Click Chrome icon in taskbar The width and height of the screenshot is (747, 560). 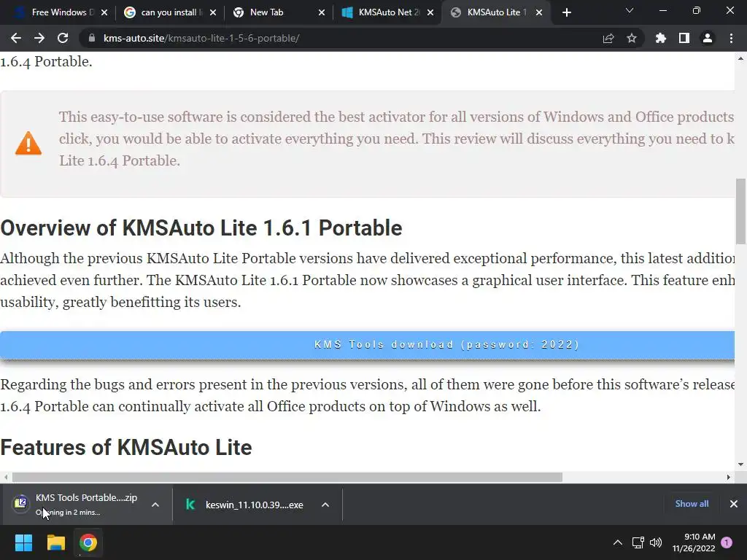(88, 542)
